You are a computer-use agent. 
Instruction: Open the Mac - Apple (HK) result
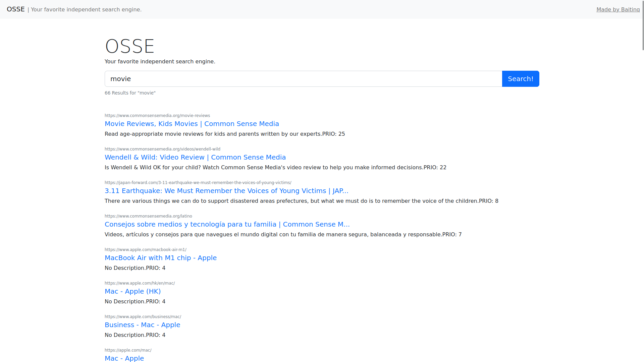pyautogui.click(x=132, y=291)
